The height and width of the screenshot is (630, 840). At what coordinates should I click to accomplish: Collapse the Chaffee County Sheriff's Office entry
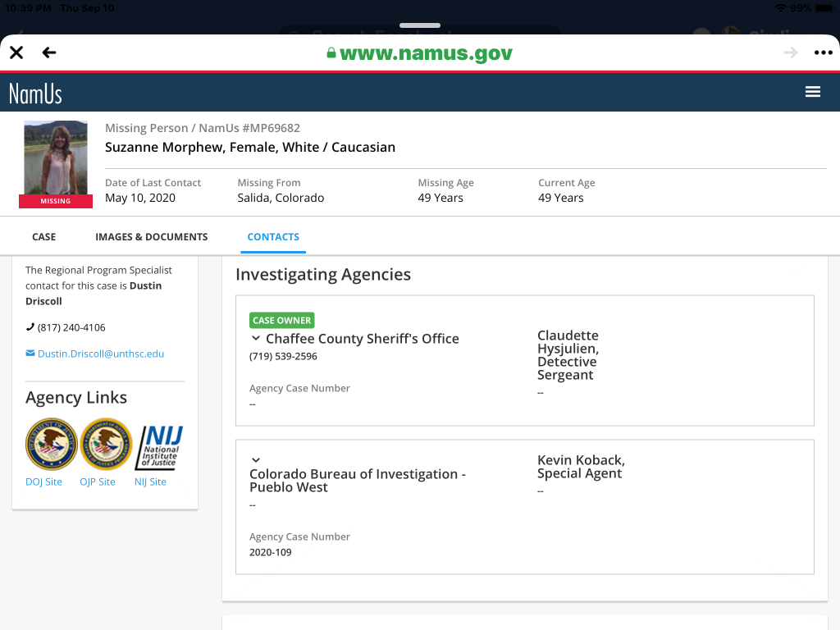pos(256,339)
